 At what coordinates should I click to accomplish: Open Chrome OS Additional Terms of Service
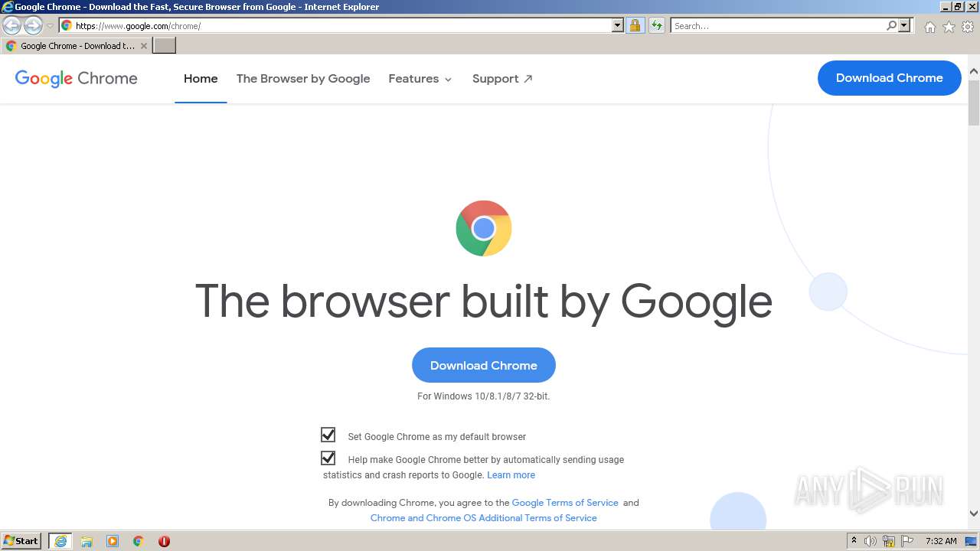coord(484,518)
